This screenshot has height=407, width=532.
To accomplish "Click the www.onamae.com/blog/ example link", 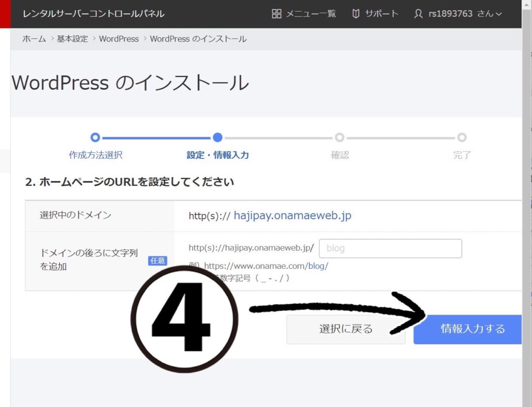I will tap(266, 266).
